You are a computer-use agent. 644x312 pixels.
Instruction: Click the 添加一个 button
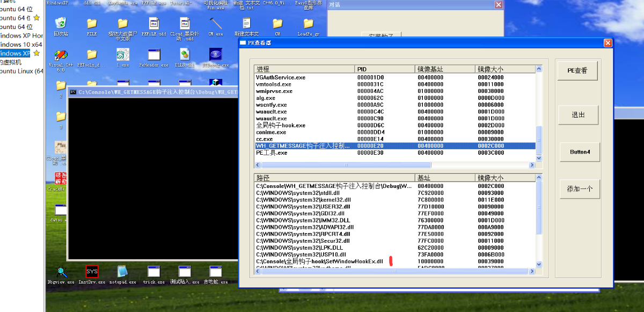click(x=580, y=189)
